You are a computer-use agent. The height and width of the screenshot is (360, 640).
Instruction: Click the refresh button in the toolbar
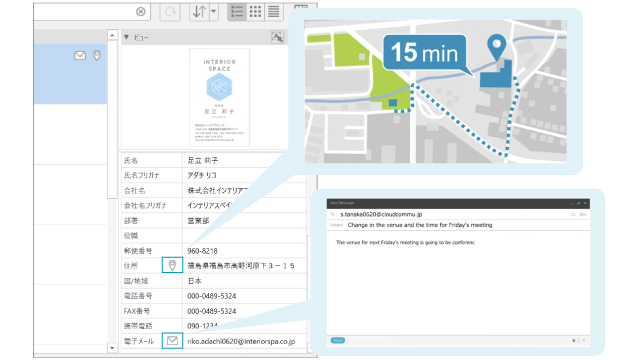pyautogui.click(x=170, y=12)
